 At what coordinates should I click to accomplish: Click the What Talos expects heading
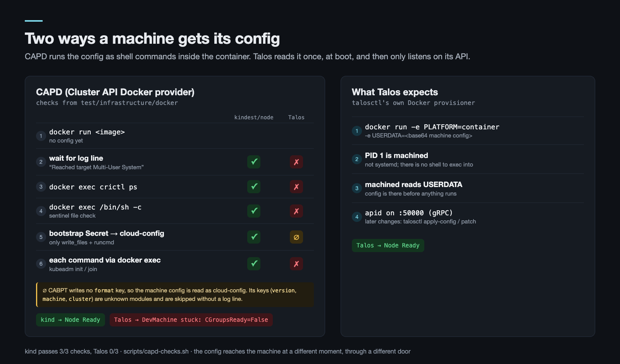[395, 92]
